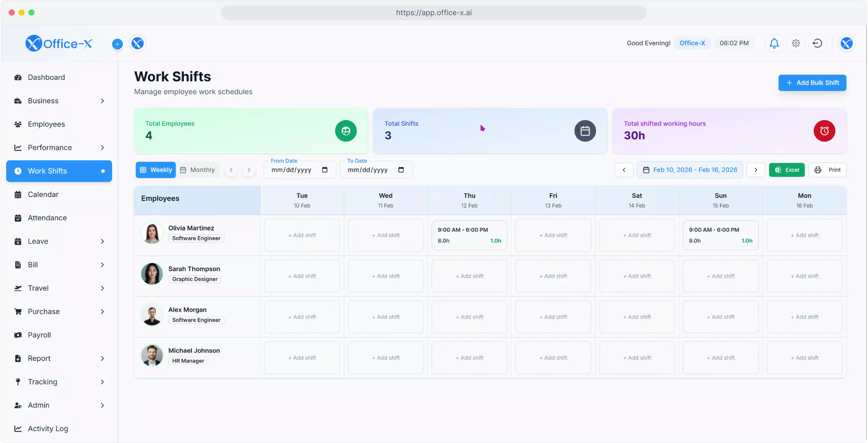This screenshot has height=443, width=868.
Task: Expand the Business submenu
Action: pos(102,101)
